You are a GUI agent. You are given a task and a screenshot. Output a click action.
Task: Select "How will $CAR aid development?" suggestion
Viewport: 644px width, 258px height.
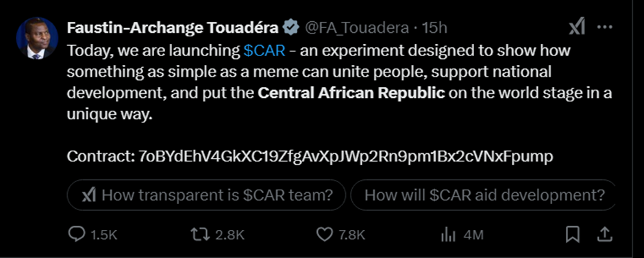(484, 195)
